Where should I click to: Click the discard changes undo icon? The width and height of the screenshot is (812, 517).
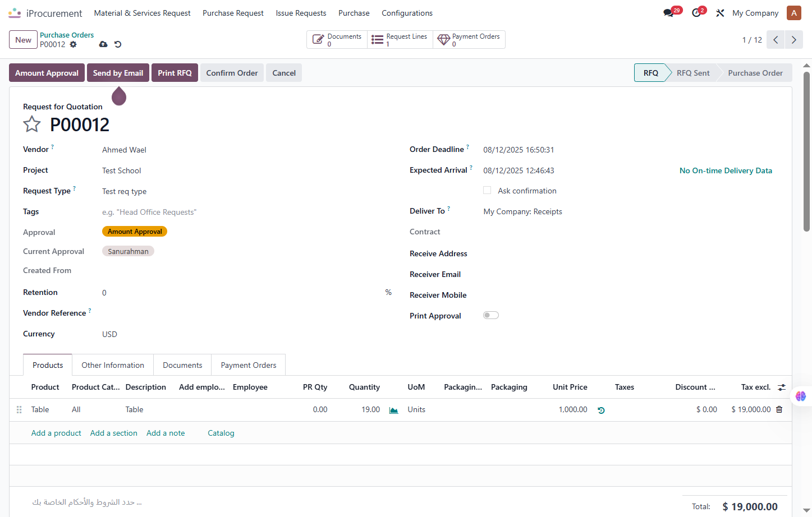(x=118, y=44)
